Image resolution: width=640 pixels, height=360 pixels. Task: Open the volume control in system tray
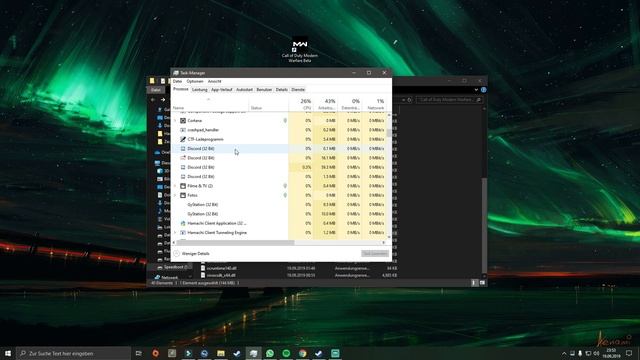[596, 353]
